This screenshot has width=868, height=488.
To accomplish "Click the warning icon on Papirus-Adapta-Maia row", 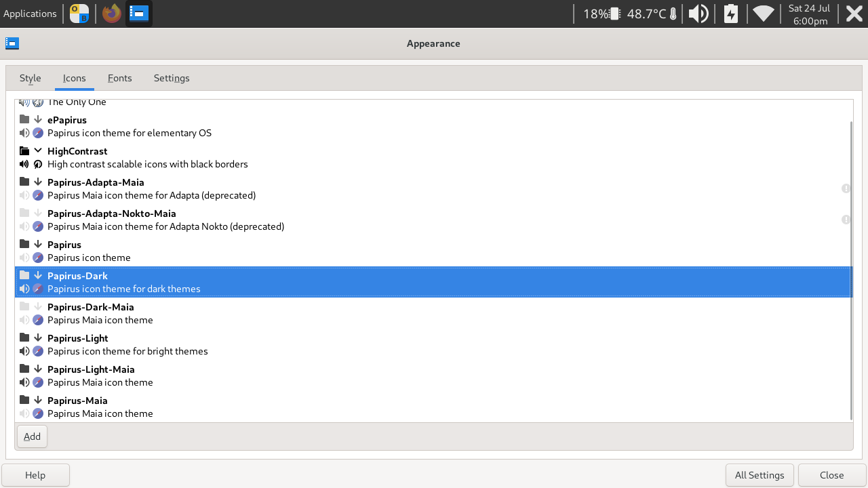I will click(x=846, y=188).
